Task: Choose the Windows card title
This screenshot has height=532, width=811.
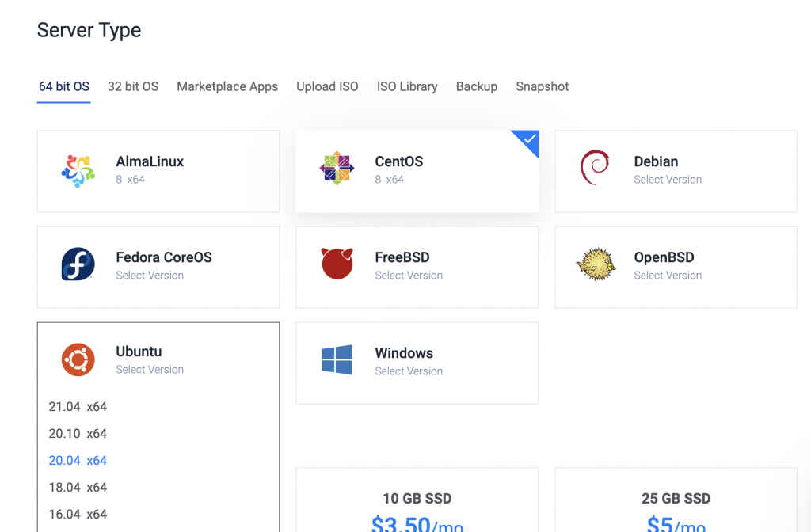Action: click(404, 352)
